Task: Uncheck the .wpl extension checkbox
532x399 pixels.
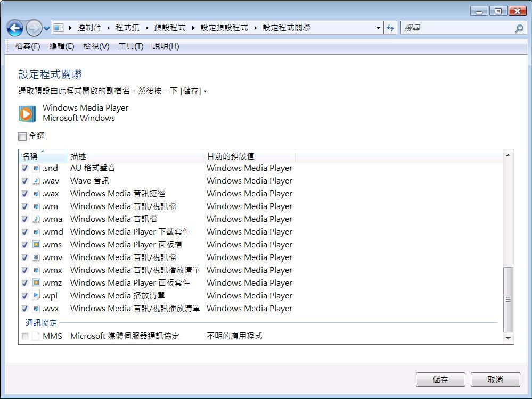Action: 25,296
